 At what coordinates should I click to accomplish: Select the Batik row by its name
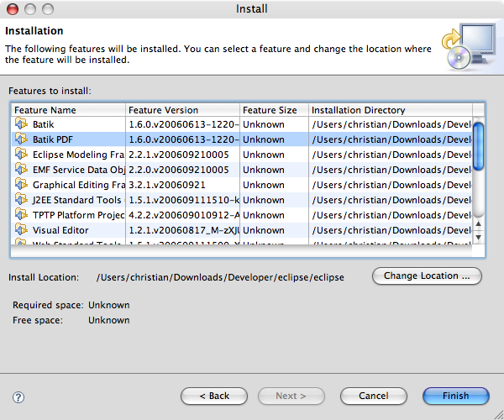pyautogui.click(x=44, y=124)
